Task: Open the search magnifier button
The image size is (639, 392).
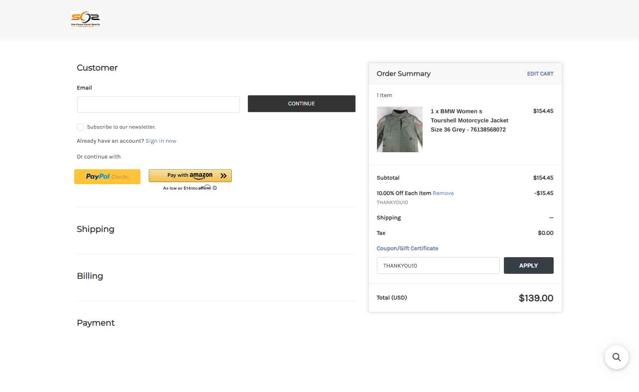Action: point(616,357)
